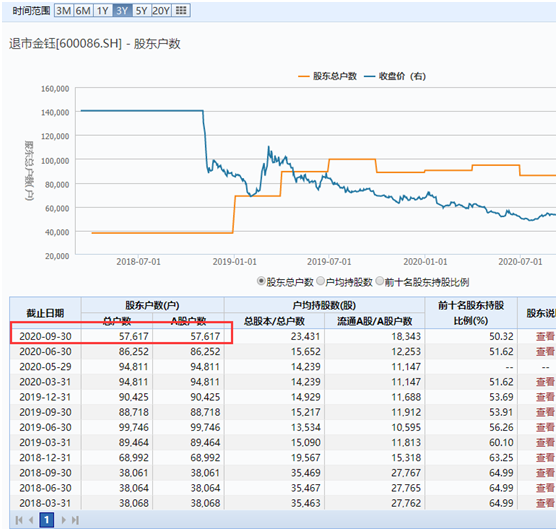
Task: Switch time range to 3M
Action: pos(64,11)
